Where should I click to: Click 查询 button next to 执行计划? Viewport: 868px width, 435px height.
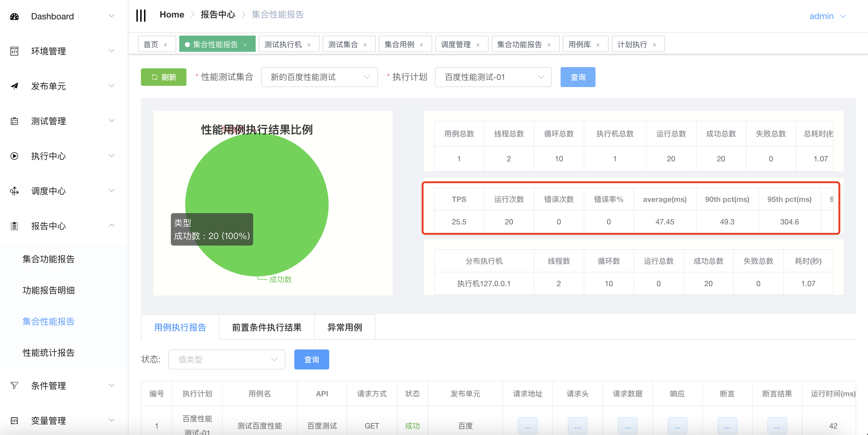coord(577,77)
